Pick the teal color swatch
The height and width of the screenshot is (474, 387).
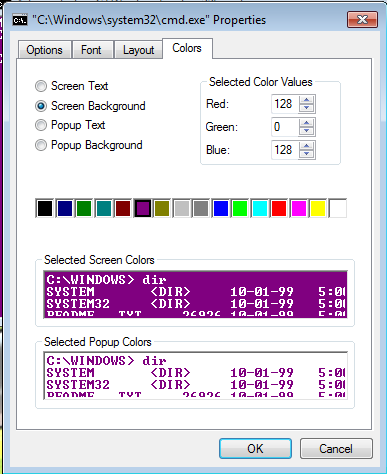tap(103, 208)
